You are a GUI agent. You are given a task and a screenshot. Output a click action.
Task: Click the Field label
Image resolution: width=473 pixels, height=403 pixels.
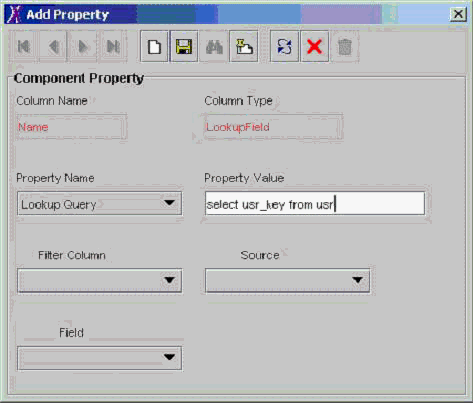[71, 333]
